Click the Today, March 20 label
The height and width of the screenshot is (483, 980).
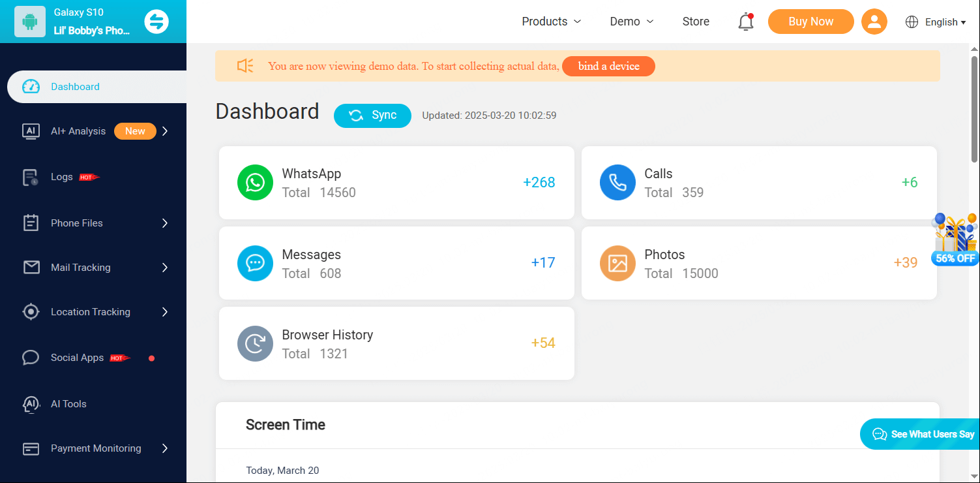(282, 471)
